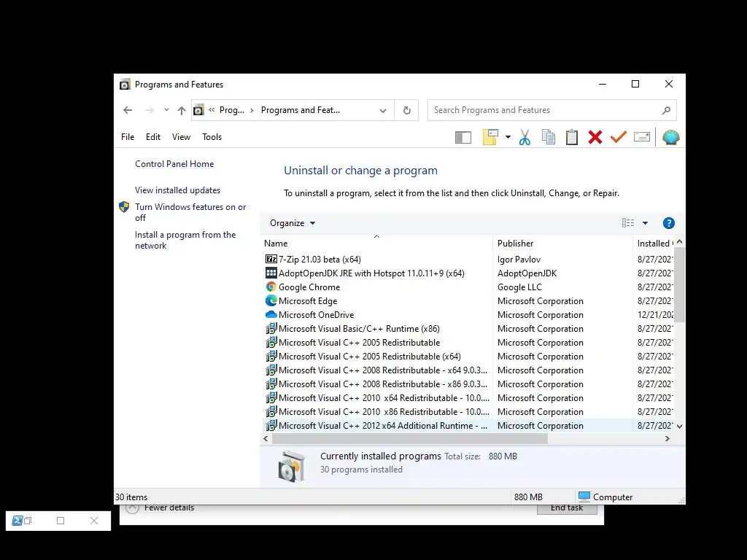Click the 7-Zip program icon
This screenshot has height=560, width=747.
tap(271, 259)
